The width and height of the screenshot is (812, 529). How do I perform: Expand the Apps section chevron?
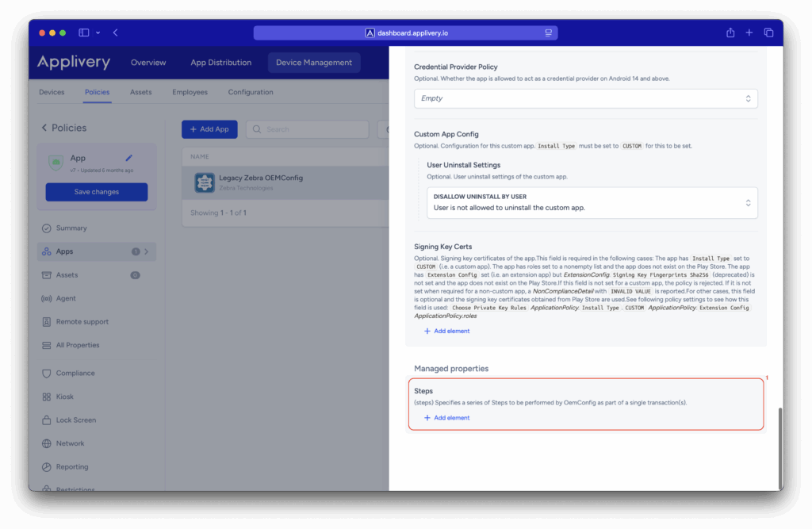[x=147, y=251]
